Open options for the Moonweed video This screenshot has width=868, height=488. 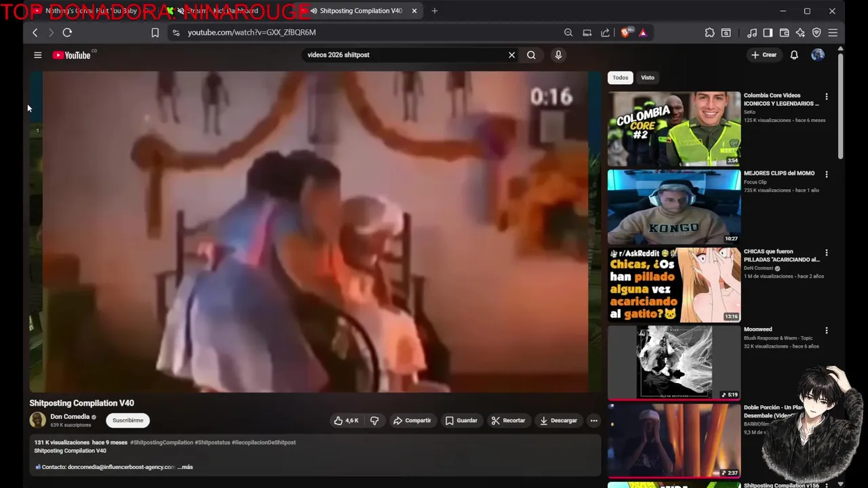pyautogui.click(x=826, y=330)
